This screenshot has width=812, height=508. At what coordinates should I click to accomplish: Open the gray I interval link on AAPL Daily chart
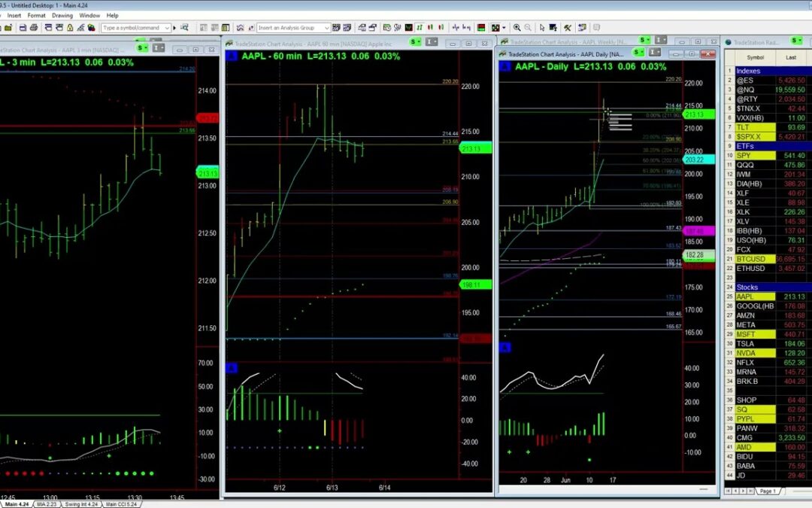(x=655, y=53)
